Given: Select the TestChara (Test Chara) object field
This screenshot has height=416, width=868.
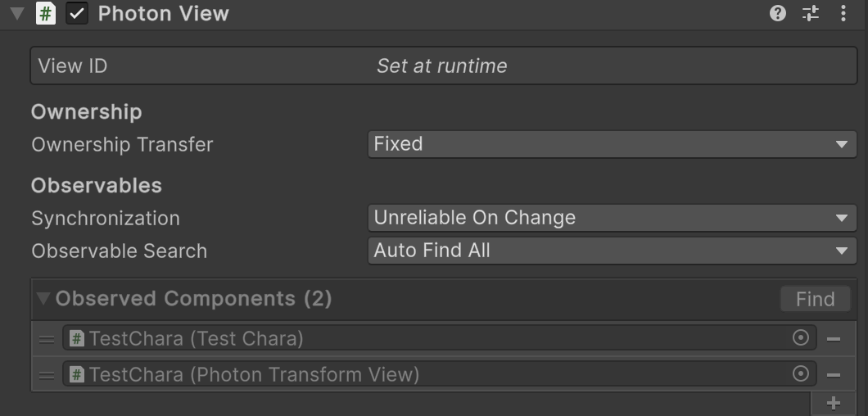Looking at the screenshot, I should click(x=426, y=338).
